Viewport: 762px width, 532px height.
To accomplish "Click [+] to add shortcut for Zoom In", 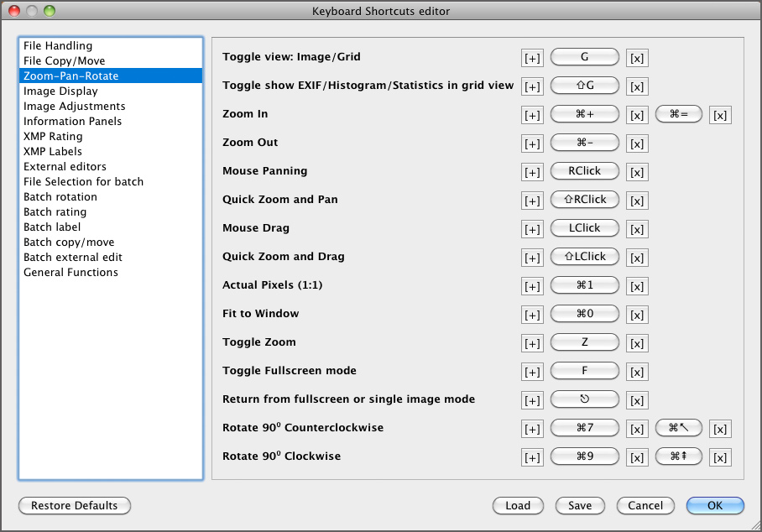I will coord(532,115).
